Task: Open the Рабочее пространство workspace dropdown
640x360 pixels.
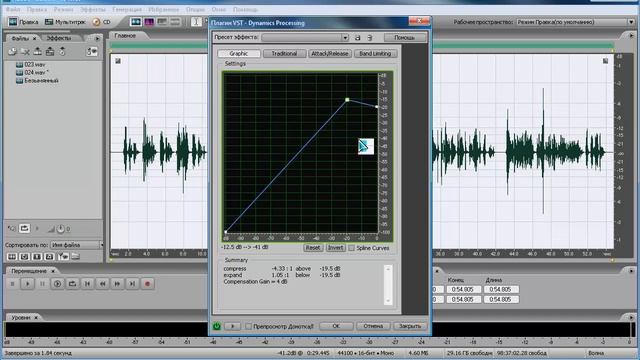Action: 576,22
